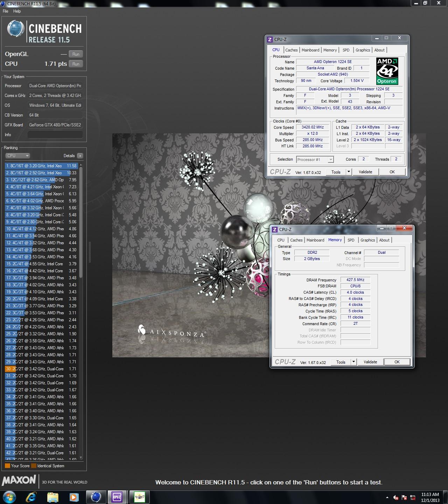
Task: Click the Cinebench logo sphere icon
Action: pos(16,29)
